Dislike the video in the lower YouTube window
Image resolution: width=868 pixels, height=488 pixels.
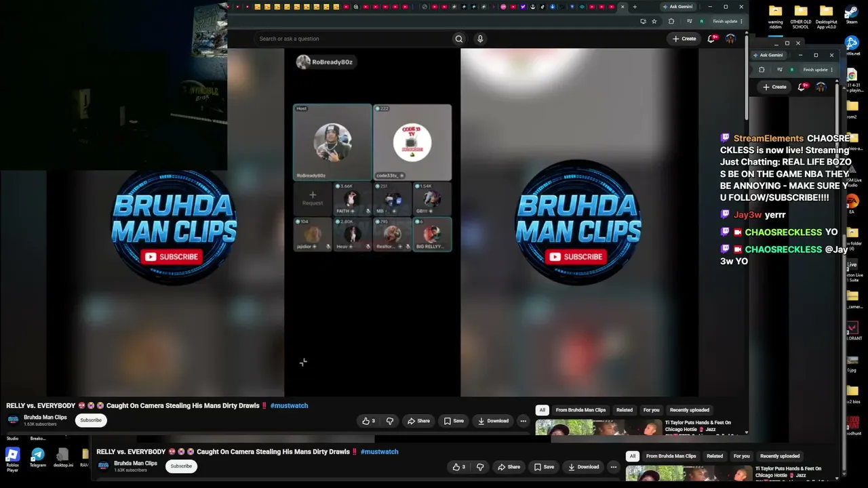click(480, 467)
